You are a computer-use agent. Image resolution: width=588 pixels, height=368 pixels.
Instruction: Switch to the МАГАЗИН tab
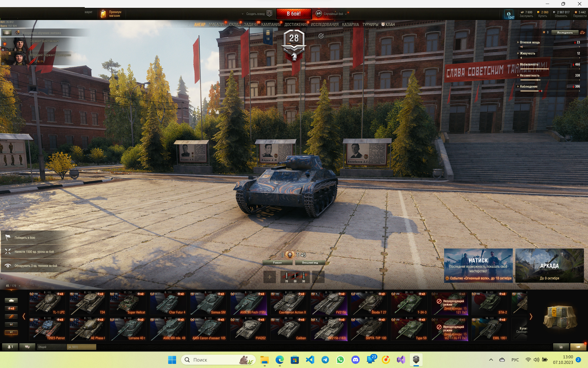[217, 25]
